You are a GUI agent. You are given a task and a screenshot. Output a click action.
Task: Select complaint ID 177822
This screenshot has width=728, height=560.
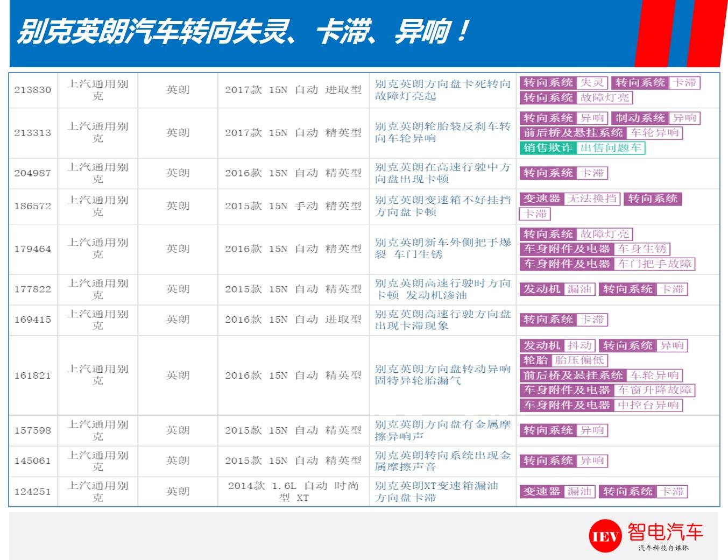click(x=33, y=289)
